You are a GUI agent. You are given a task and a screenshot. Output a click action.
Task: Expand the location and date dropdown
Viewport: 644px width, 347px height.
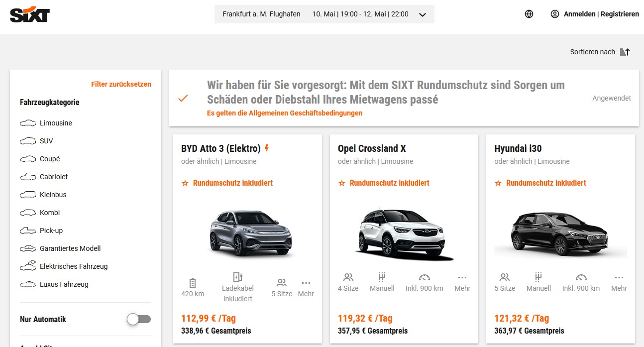pos(423,14)
